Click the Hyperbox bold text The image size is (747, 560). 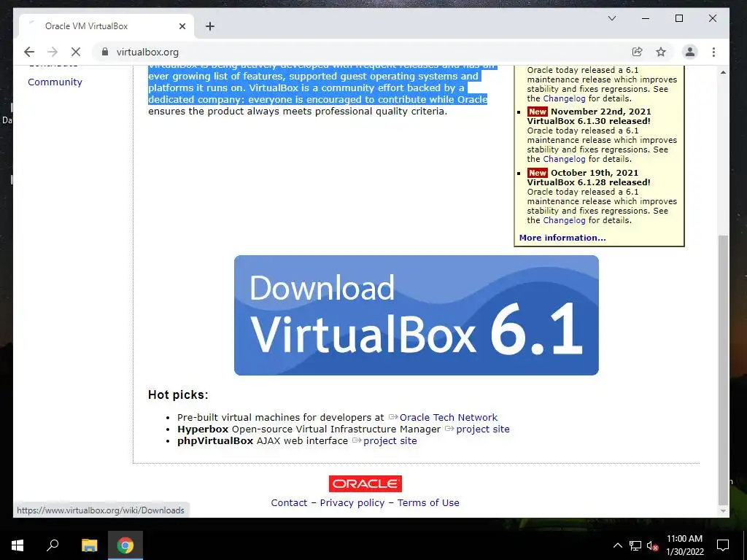click(x=203, y=429)
